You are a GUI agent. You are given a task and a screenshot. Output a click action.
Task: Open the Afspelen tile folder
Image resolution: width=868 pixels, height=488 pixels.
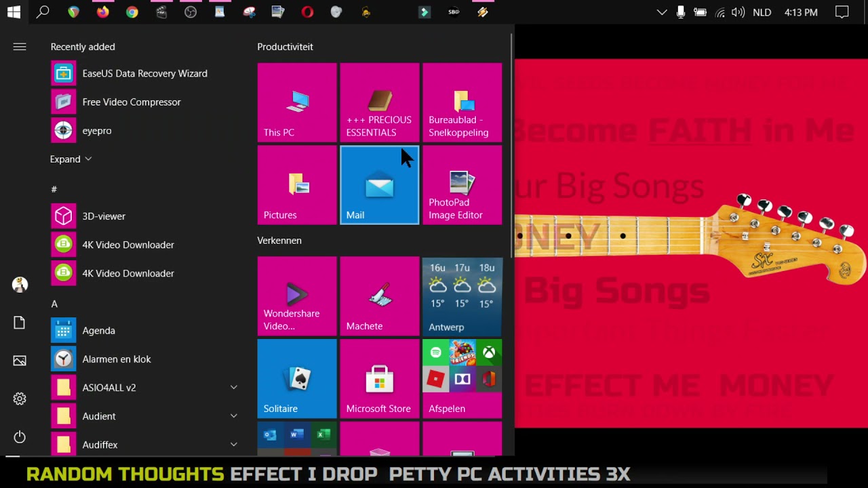[x=462, y=379]
